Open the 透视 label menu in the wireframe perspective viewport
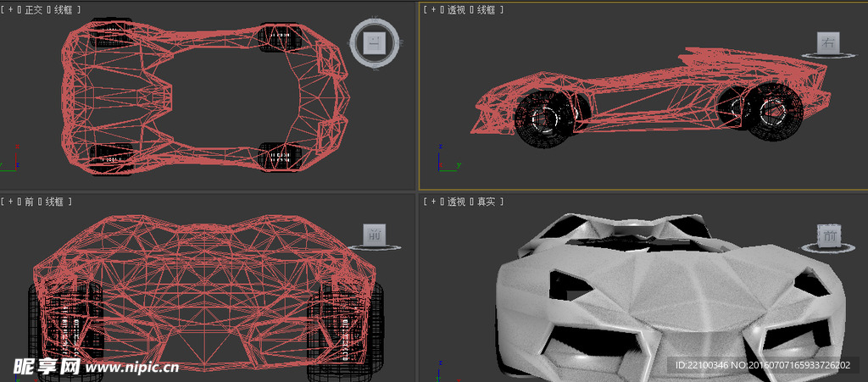The width and height of the screenshot is (868, 382). click(457, 10)
